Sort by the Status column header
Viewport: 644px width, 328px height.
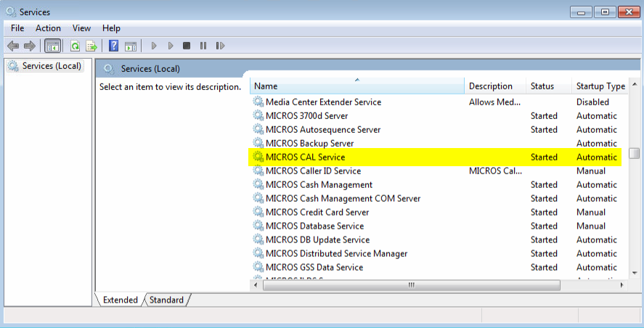coord(549,86)
